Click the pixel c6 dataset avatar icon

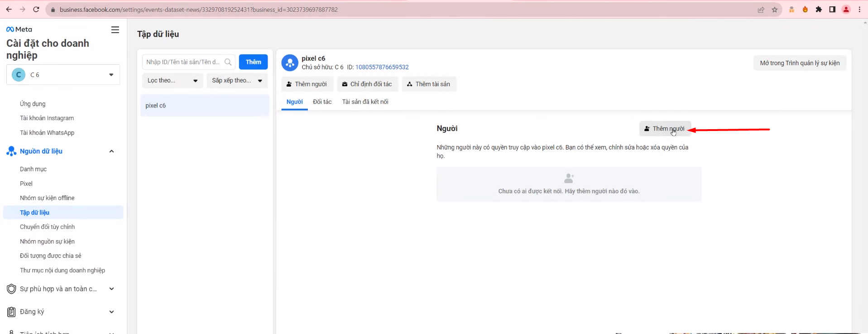[290, 63]
